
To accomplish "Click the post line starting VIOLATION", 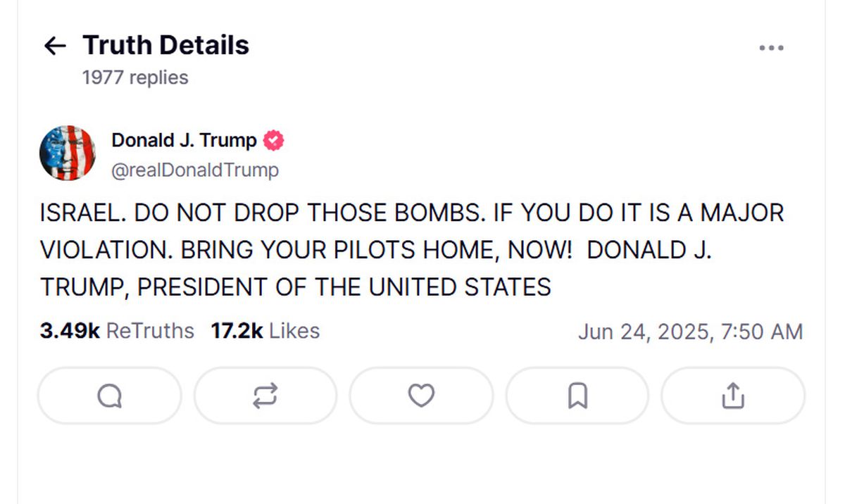I will 376,250.
